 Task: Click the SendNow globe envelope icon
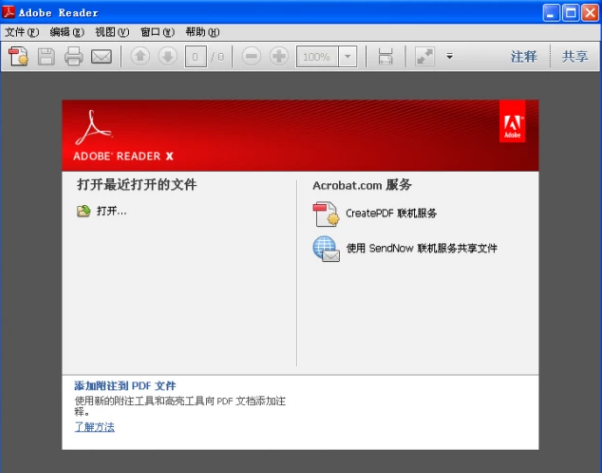(326, 249)
